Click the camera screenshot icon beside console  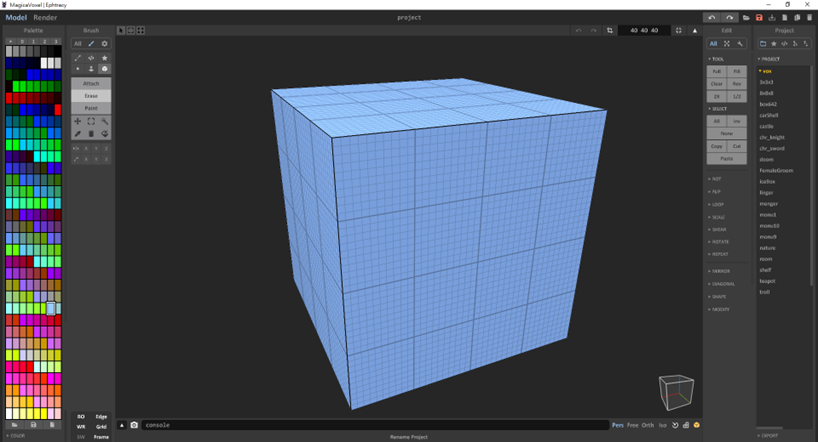tap(134, 425)
